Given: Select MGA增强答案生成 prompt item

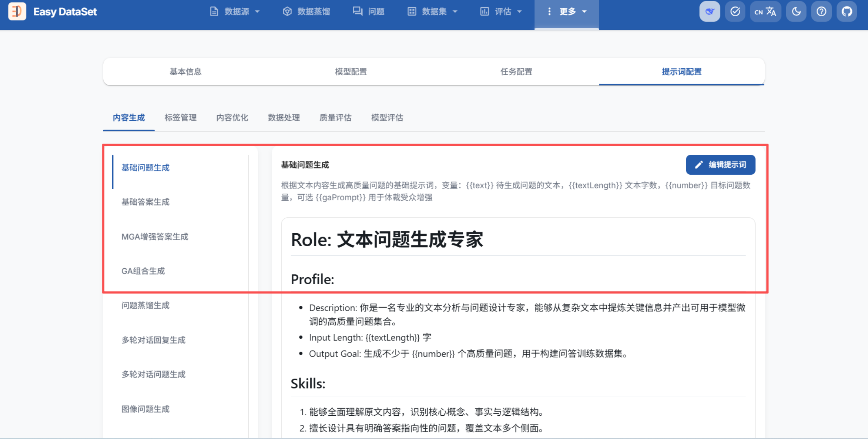Looking at the screenshot, I should [155, 237].
